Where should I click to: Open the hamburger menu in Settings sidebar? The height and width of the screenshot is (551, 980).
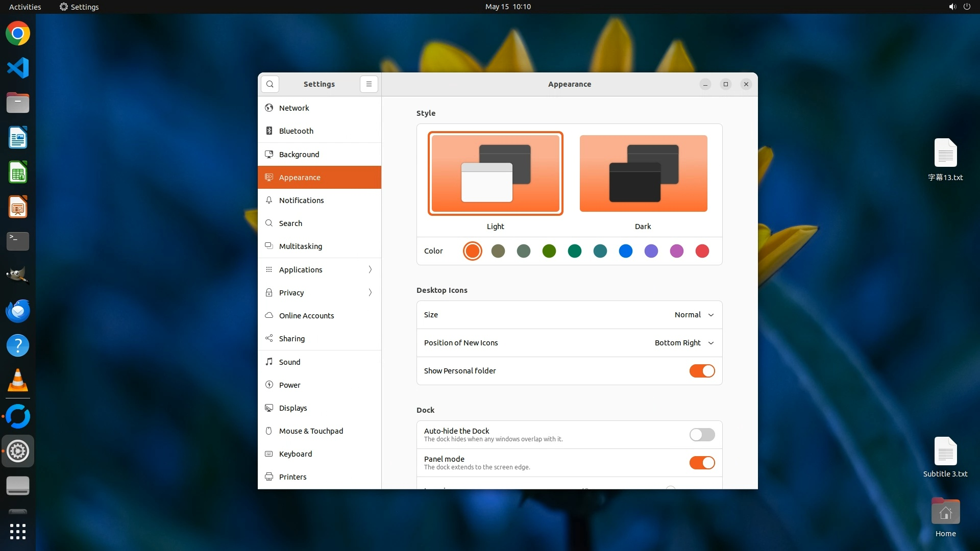[369, 84]
